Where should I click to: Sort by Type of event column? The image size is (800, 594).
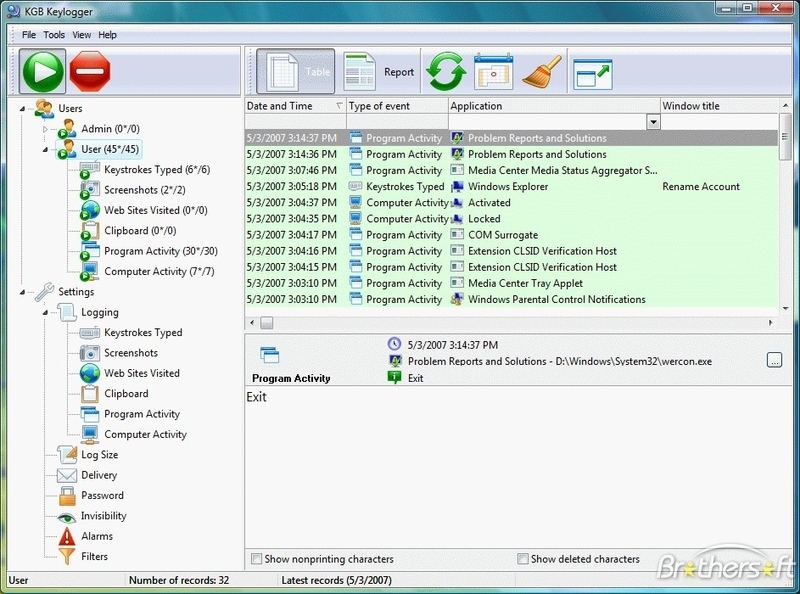397,106
